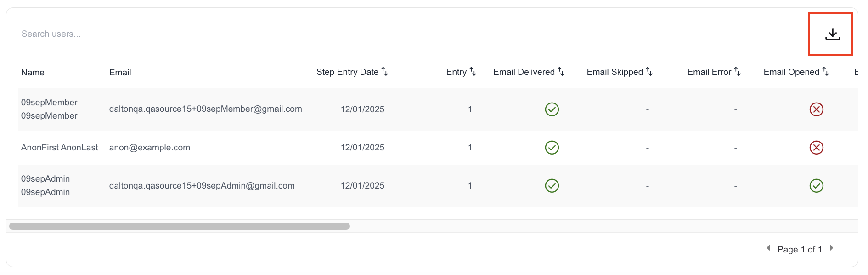Sort by Email Delivered arrows
868x275 pixels.
561,72
